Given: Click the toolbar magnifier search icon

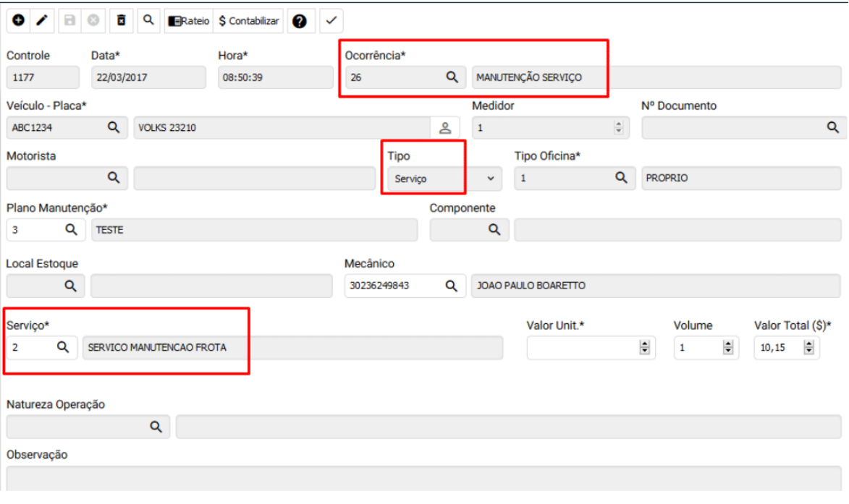Looking at the screenshot, I should pyautogui.click(x=148, y=21).
